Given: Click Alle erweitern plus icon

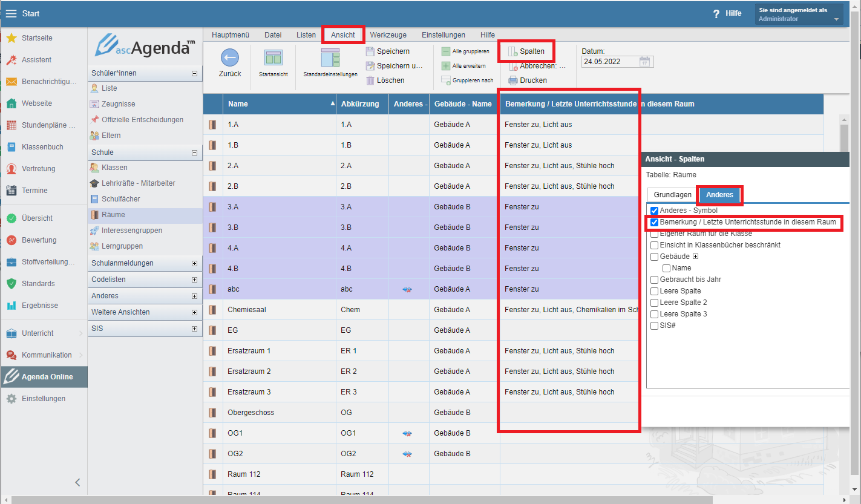Looking at the screenshot, I should pos(446,66).
